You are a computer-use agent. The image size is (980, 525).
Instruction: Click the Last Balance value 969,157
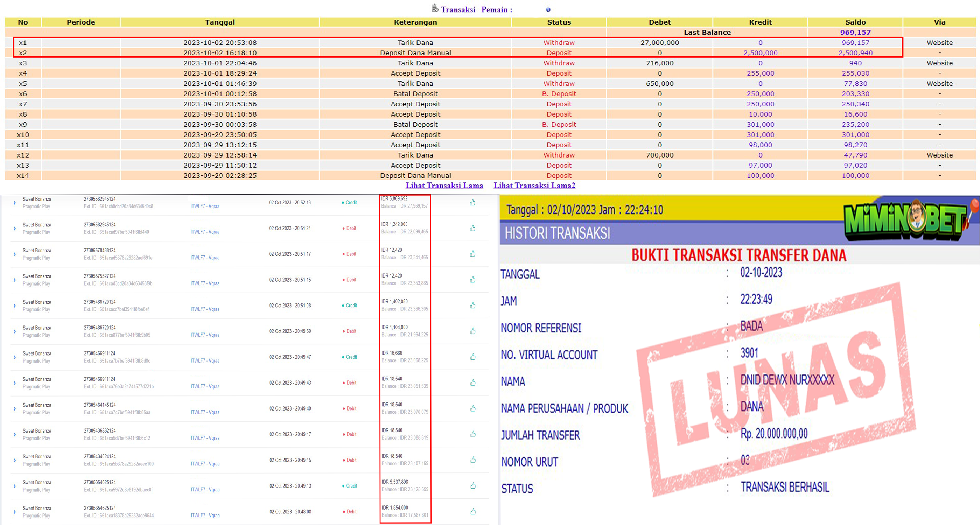pyautogui.click(x=855, y=32)
